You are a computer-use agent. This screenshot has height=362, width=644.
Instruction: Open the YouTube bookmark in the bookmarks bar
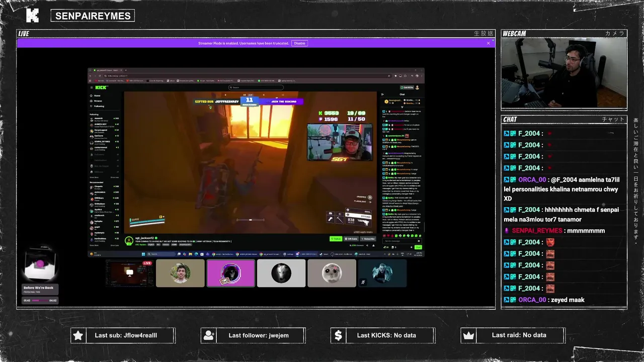click(100, 81)
